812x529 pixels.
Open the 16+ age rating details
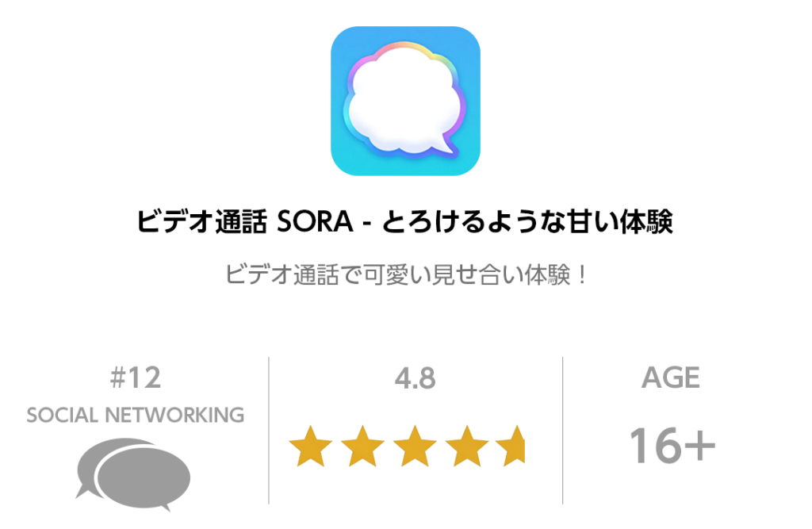(672, 446)
